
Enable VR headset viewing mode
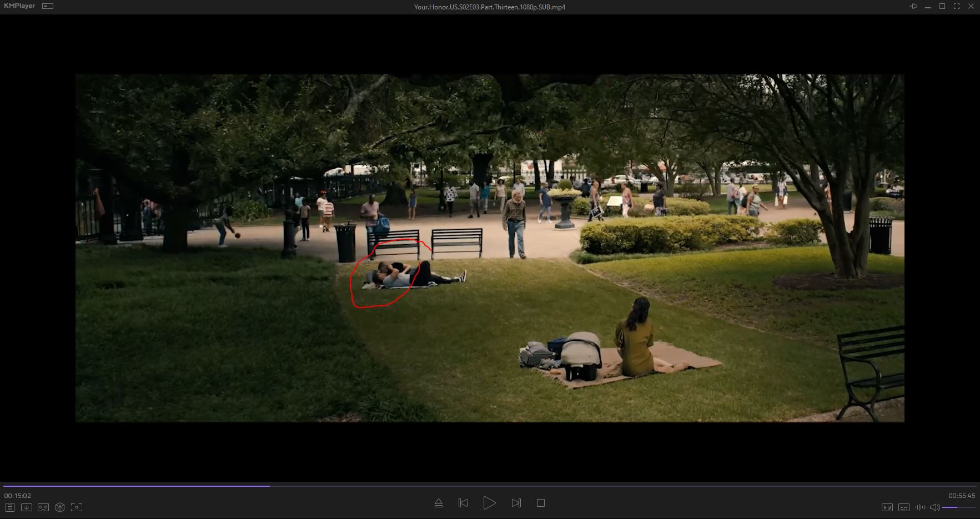(x=43, y=507)
